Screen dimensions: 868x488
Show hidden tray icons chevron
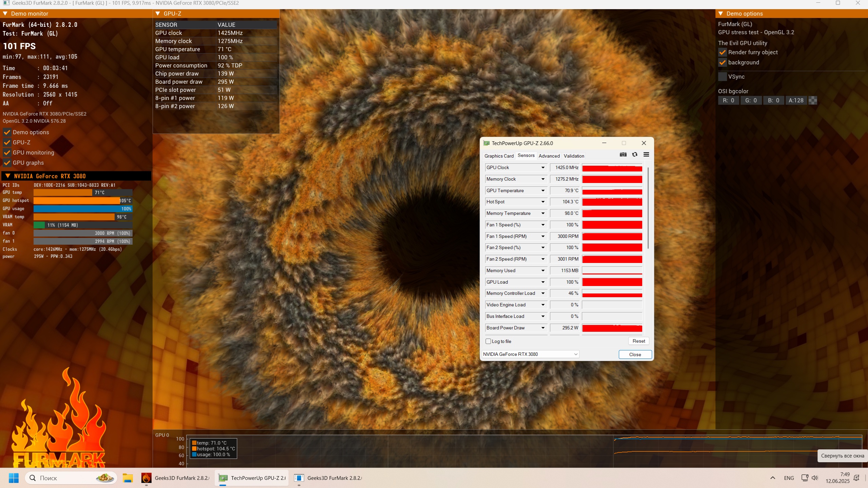coord(773,478)
